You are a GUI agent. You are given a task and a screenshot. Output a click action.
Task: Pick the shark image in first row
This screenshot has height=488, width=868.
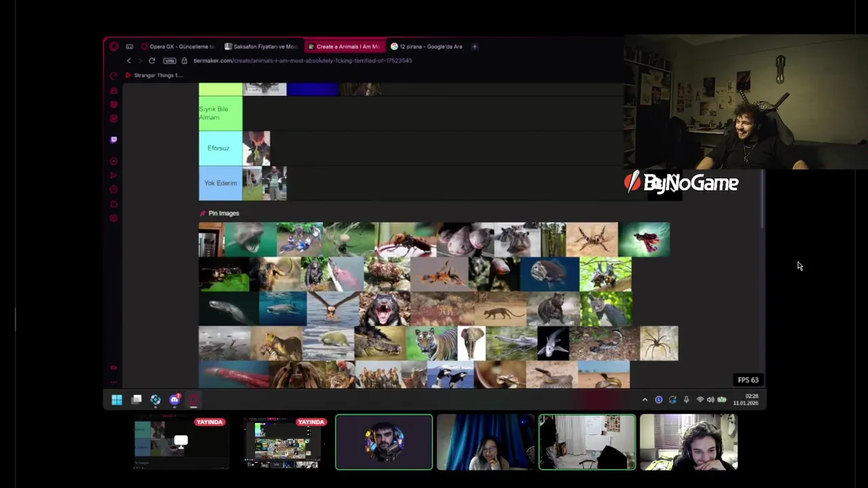tap(250, 239)
